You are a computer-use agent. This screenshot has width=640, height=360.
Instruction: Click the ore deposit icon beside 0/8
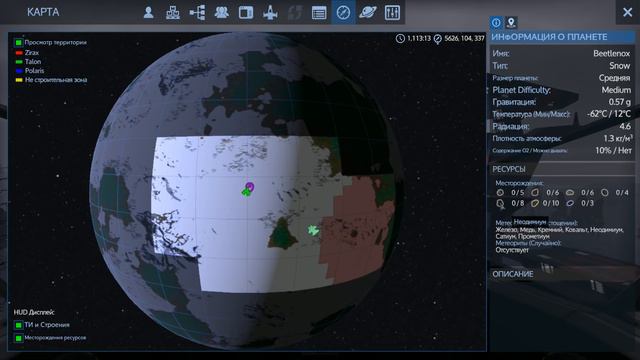(x=500, y=203)
